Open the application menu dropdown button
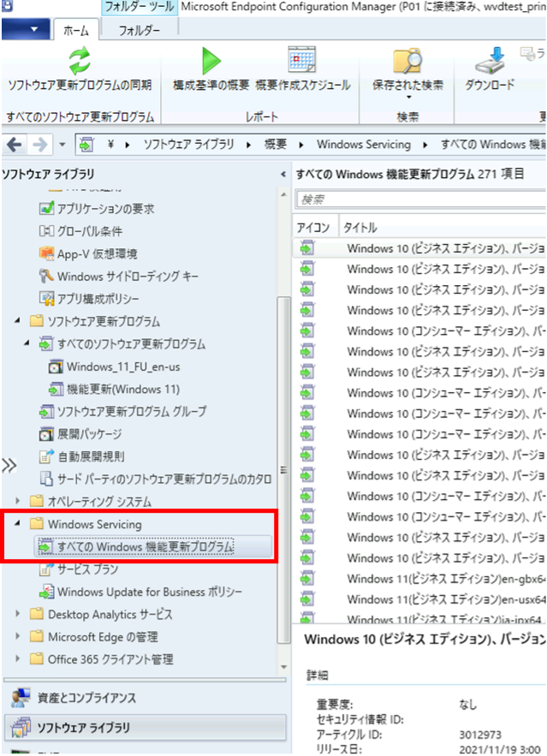The height and width of the screenshot is (756, 547). (26, 29)
